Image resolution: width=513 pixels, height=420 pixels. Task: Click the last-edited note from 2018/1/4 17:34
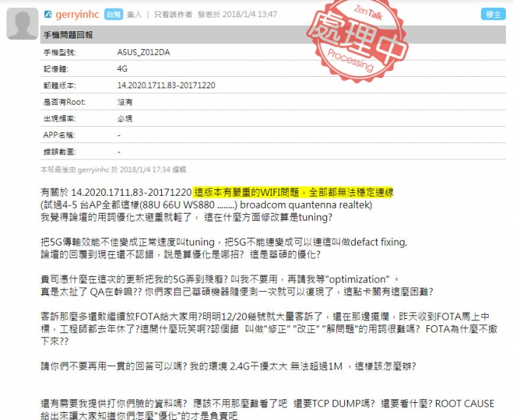(x=113, y=169)
